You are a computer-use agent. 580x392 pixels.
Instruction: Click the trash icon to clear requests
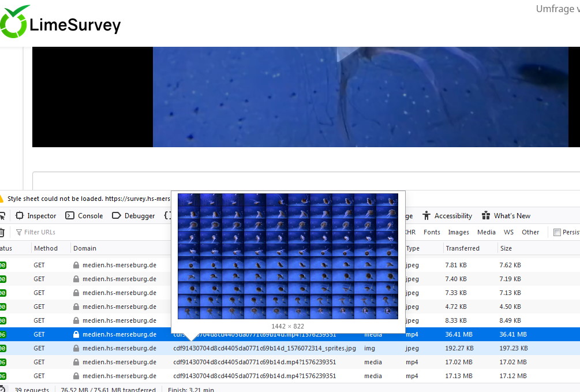click(2, 232)
